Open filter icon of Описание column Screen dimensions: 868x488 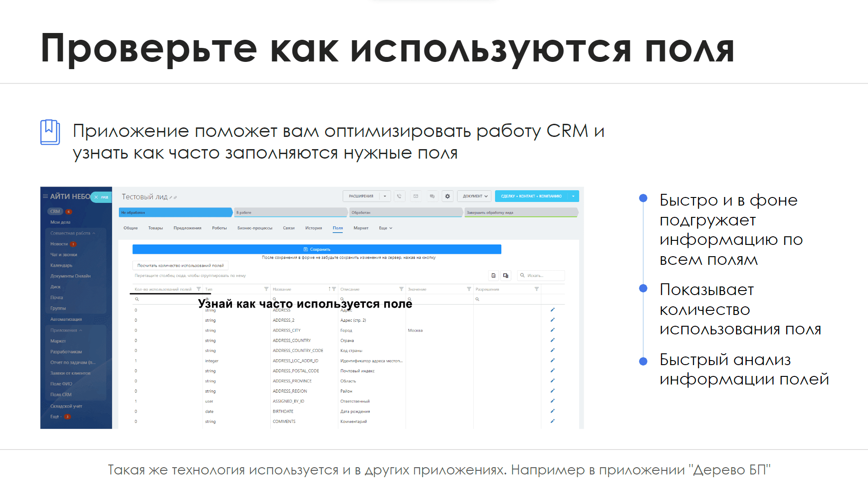[401, 289]
